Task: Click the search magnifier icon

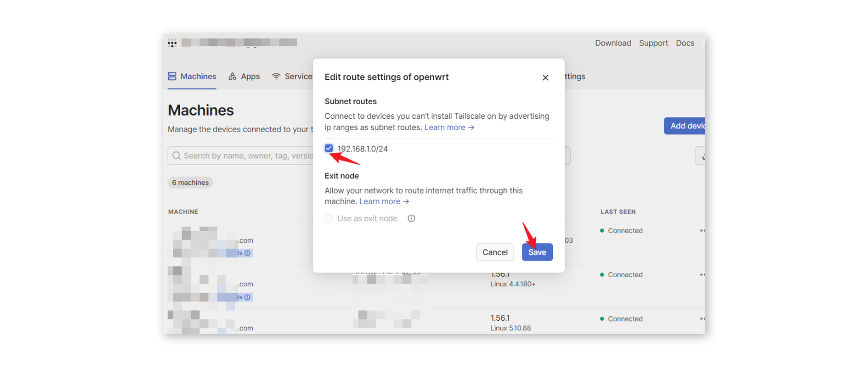Action: point(176,156)
